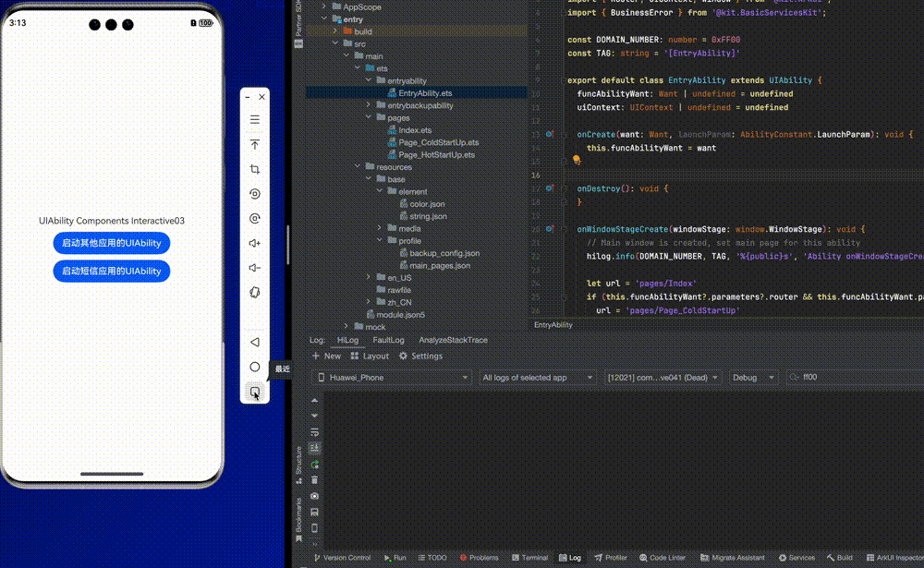Image resolution: width=924 pixels, height=568 pixels.
Task: Open the Debug log level dropdown
Action: tap(752, 378)
